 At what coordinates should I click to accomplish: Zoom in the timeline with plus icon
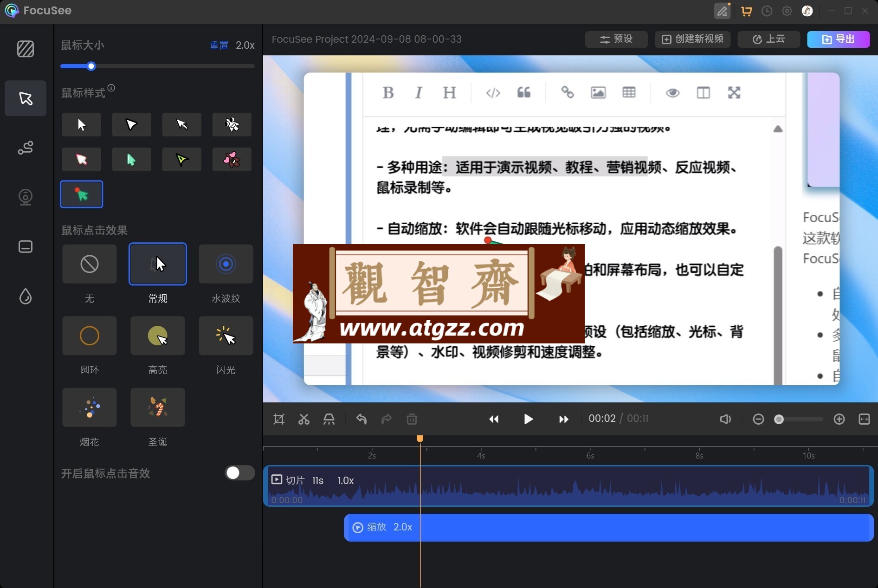(839, 419)
